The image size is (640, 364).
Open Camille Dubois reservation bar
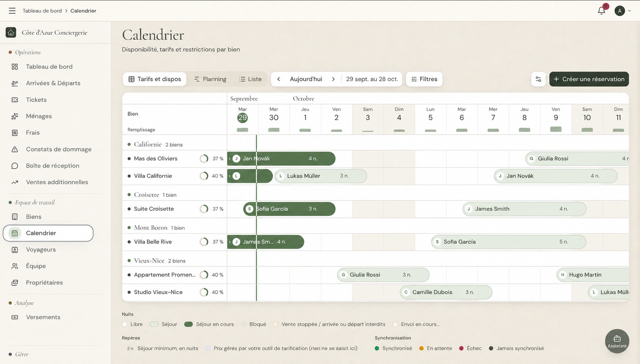(x=446, y=292)
